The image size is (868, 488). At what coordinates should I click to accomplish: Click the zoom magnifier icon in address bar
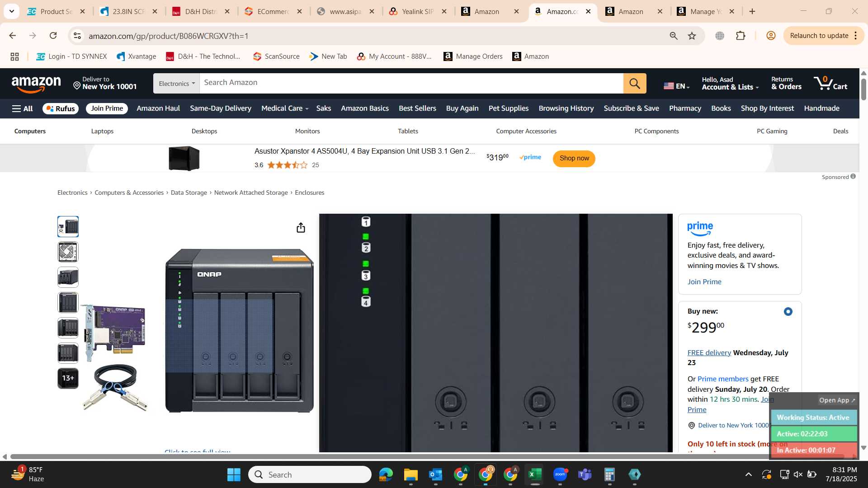[x=674, y=36]
